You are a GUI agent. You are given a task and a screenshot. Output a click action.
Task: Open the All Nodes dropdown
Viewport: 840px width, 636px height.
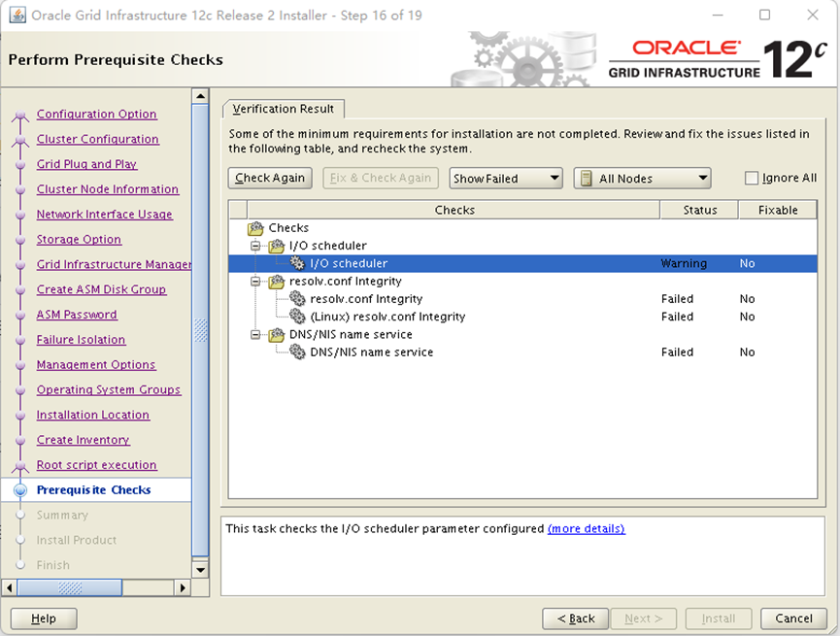pos(642,179)
